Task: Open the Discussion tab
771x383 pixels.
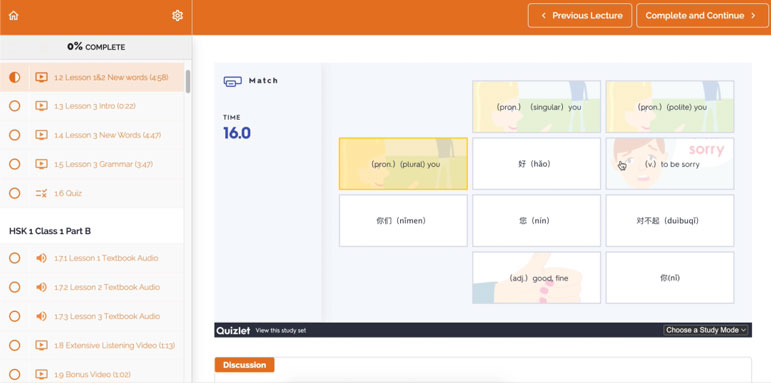Action: coord(244,365)
